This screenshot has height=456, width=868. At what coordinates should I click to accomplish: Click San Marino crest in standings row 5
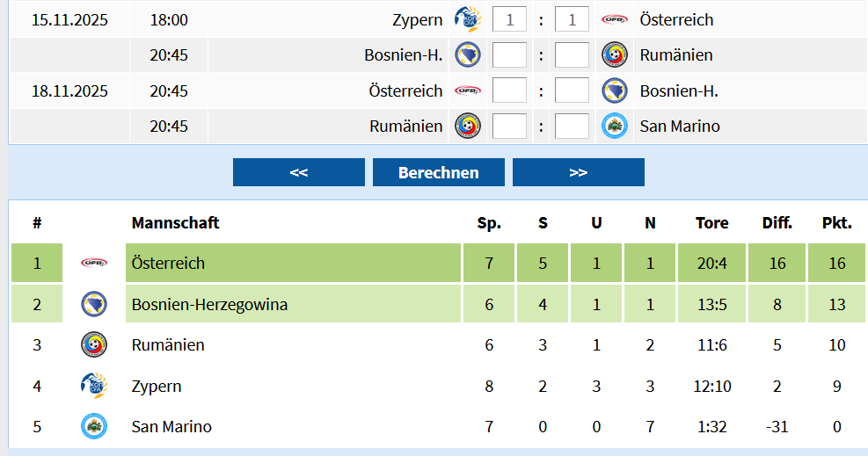tap(94, 426)
